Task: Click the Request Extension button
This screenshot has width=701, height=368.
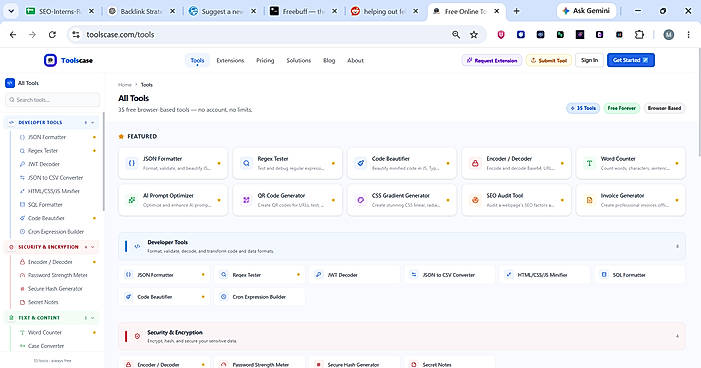Action: (x=492, y=60)
